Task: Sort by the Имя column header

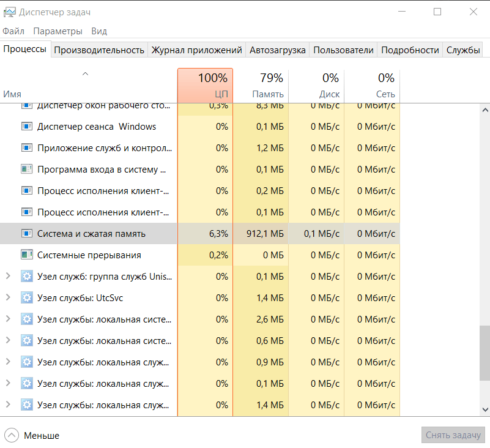Action: click(x=89, y=85)
